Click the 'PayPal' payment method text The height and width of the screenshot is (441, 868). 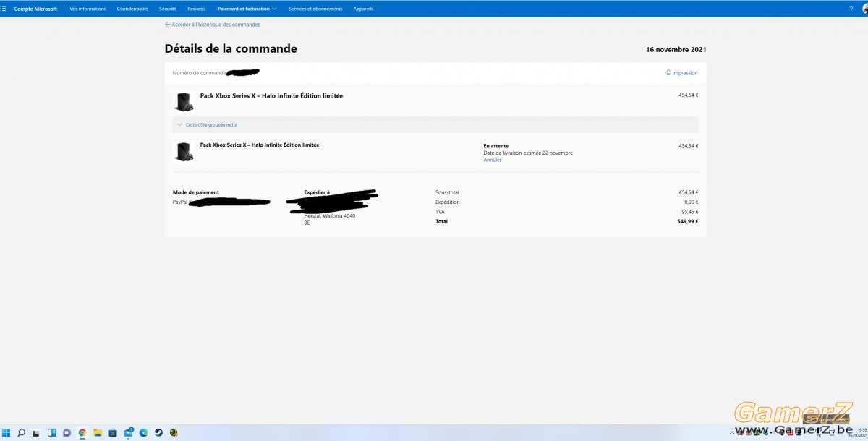180,202
